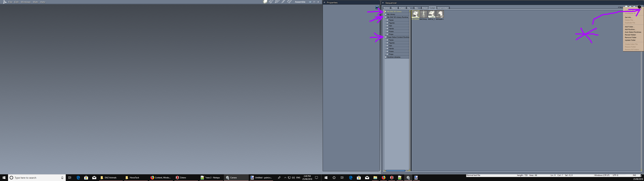This screenshot has height=181, width=644.
Task: Collapse the Poser Debut Content Runtime folder
Action: (386, 37)
